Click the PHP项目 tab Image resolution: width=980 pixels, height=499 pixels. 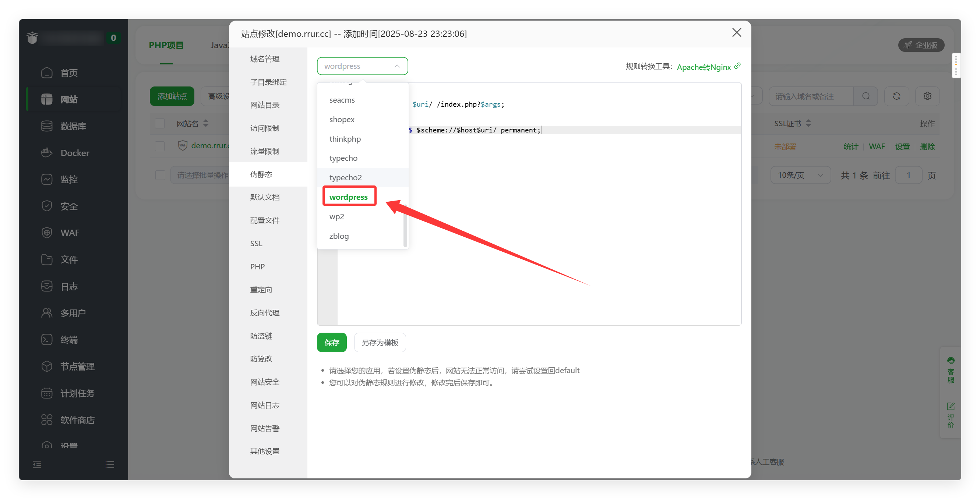point(166,45)
